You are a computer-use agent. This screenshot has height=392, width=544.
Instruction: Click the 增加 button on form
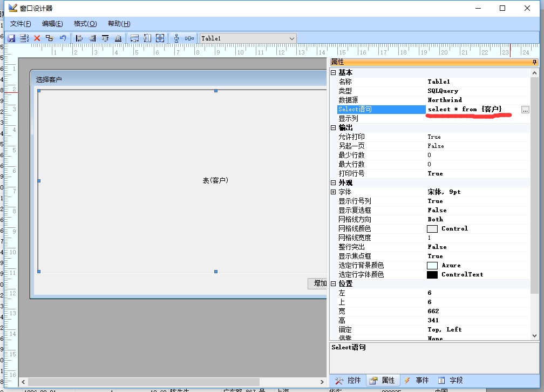318,283
